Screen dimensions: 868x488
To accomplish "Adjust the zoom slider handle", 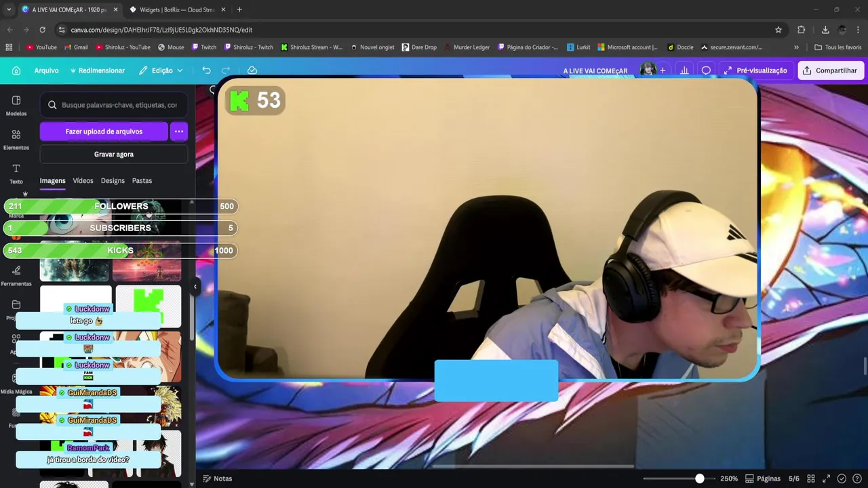I will [x=700, y=479].
